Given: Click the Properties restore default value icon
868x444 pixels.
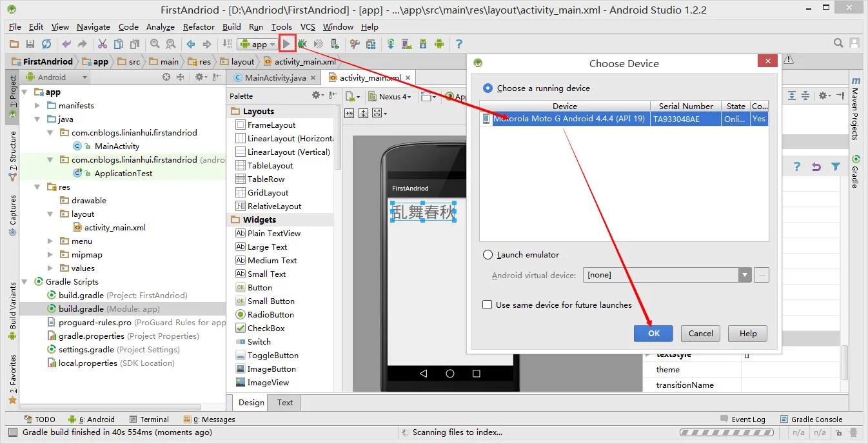Looking at the screenshot, I should pos(816,166).
